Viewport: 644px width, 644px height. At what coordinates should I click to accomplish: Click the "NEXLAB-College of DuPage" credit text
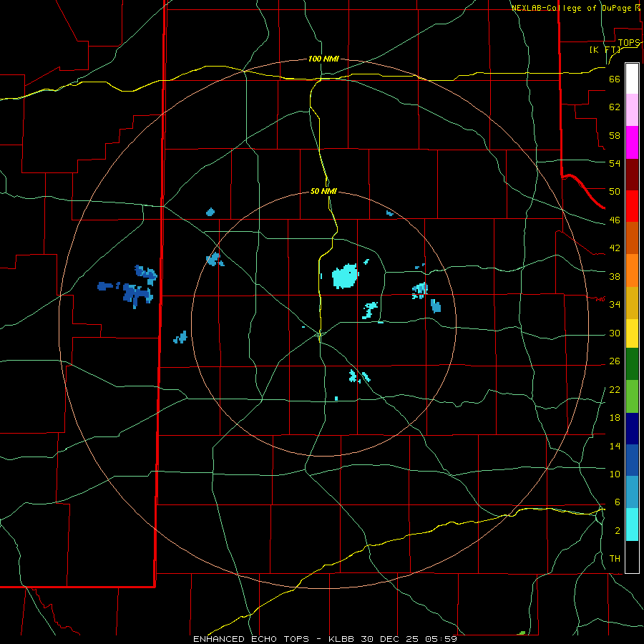(573, 8)
